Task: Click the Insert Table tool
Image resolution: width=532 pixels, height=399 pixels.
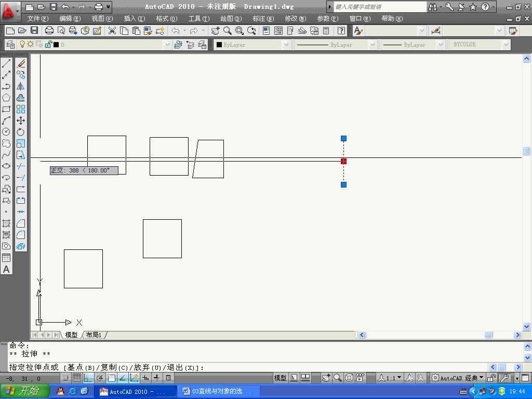Action: [6, 258]
